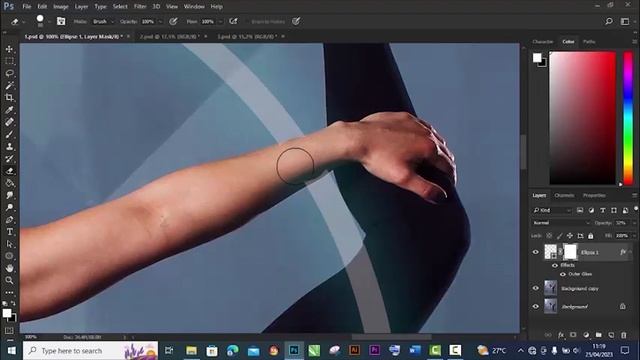Select the Lasso tool
640x360 pixels.
tap(9, 73)
